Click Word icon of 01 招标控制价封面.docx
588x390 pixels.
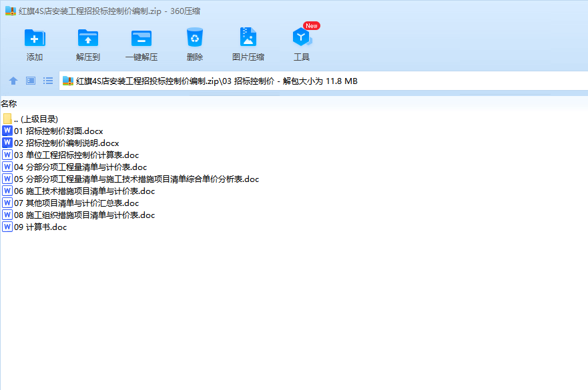tap(7, 131)
